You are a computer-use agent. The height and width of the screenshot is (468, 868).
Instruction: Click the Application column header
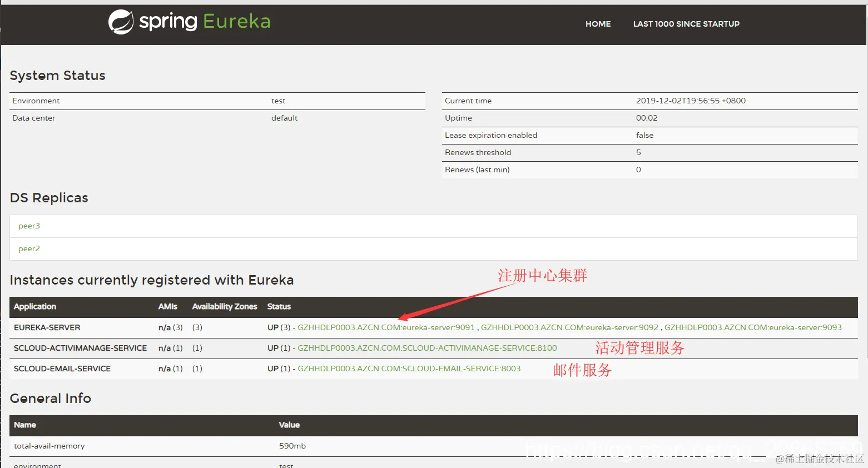[x=35, y=306]
